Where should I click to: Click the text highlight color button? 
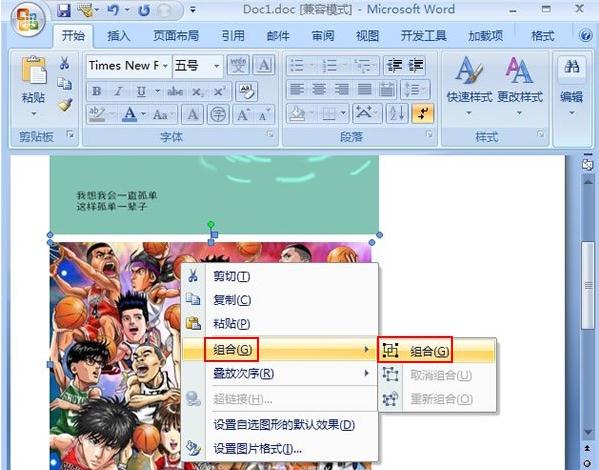pyautogui.click(x=97, y=114)
